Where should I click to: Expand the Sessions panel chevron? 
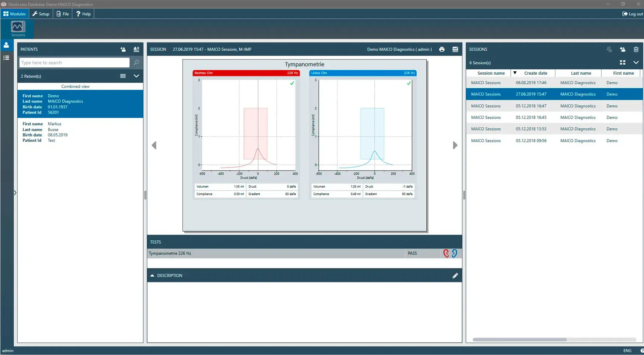click(x=636, y=62)
